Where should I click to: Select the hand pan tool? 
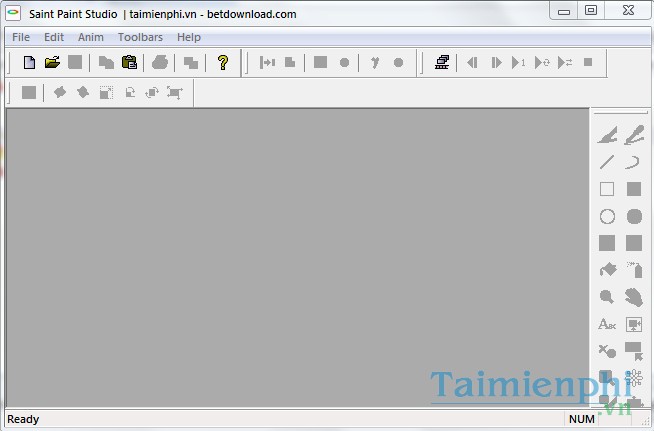pyautogui.click(x=634, y=297)
